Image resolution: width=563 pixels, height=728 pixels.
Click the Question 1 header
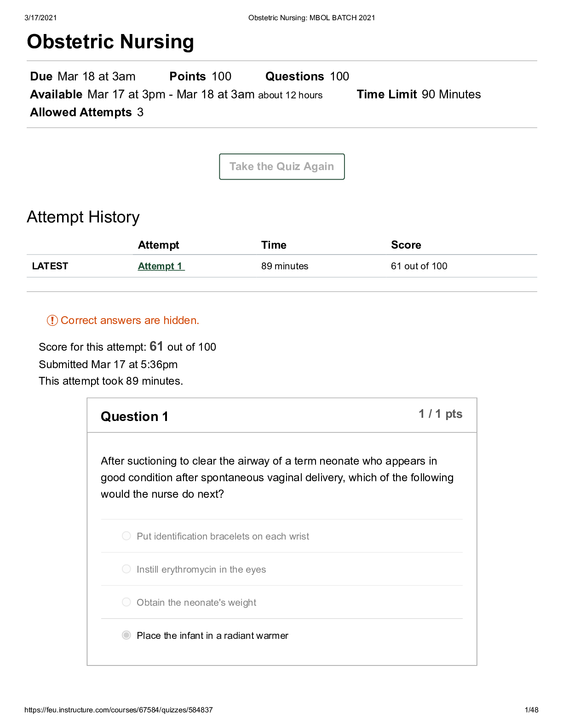coord(134,416)
